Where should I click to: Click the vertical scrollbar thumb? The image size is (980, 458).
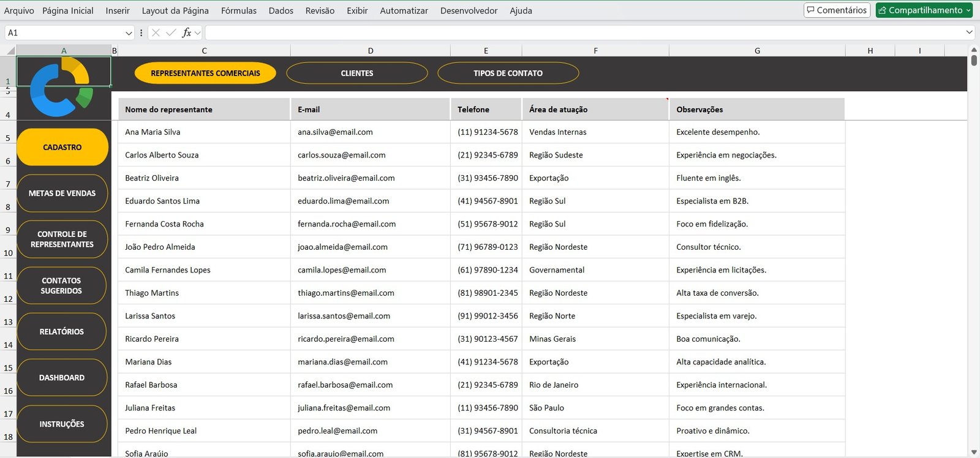[x=974, y=61]
